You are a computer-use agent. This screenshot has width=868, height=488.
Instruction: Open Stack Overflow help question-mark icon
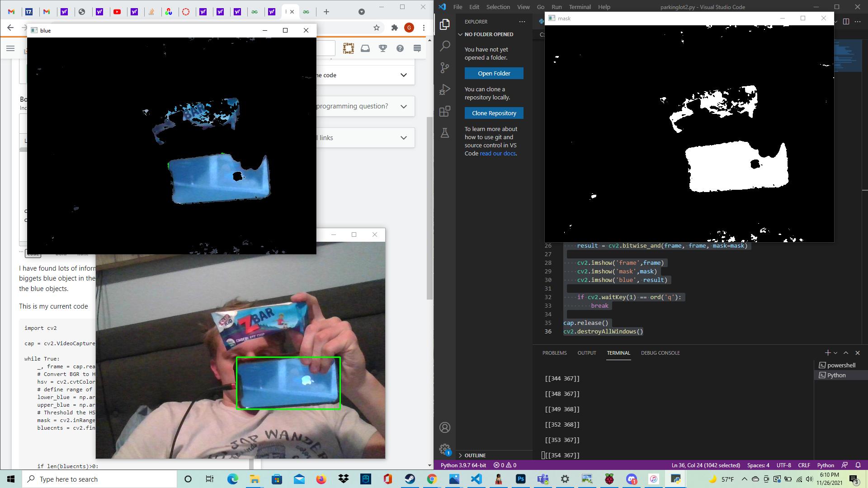pos(400,48)
